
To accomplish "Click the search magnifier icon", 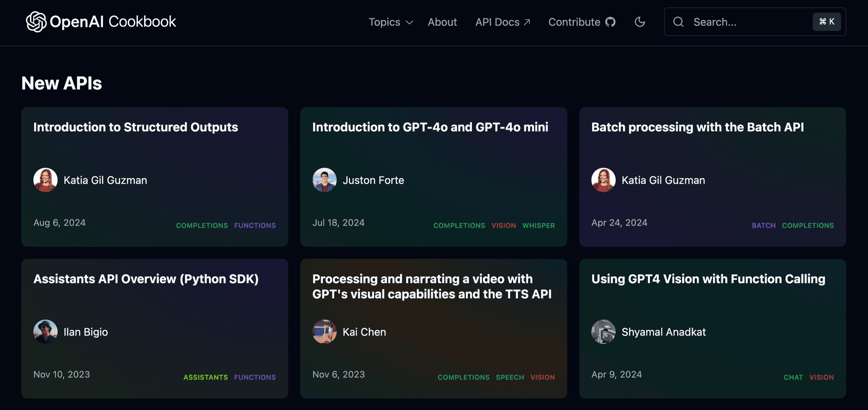I will pos(678,22).
